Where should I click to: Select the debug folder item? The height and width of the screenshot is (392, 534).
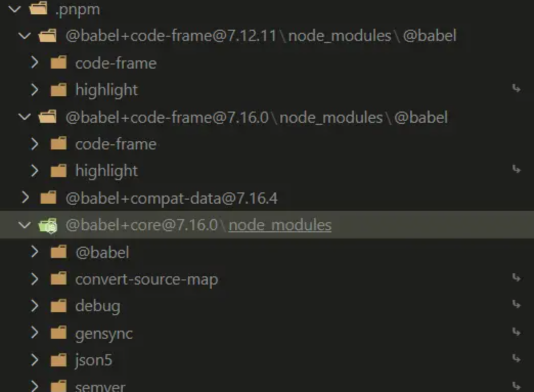267,306
